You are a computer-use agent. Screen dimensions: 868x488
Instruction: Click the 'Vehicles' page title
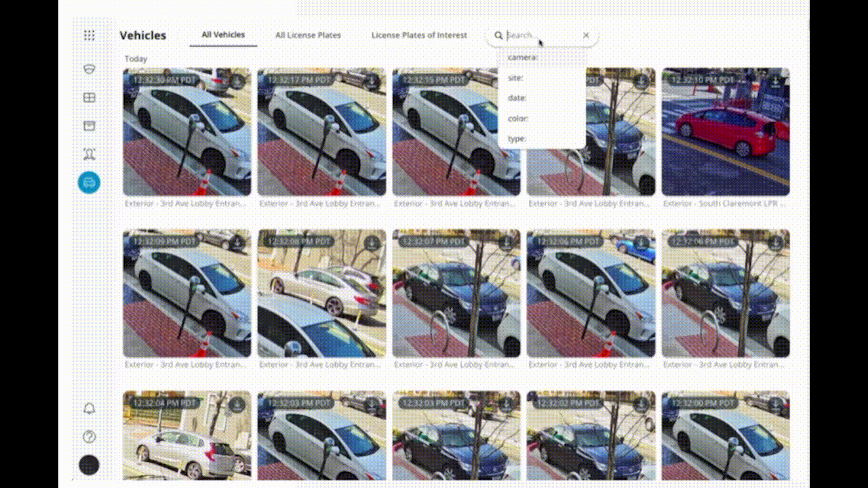tap(143, 35)
